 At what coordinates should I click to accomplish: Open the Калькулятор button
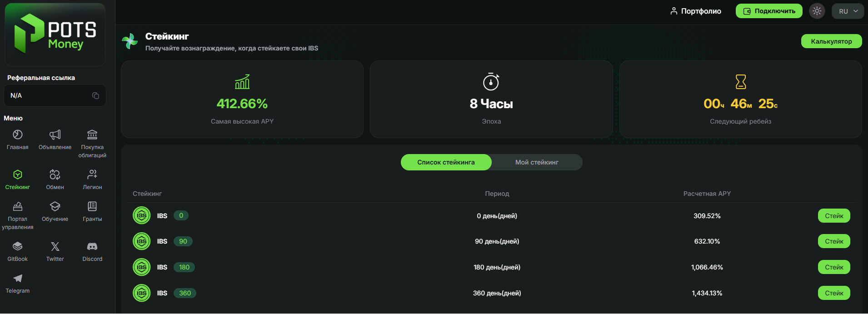pos(831,41)
